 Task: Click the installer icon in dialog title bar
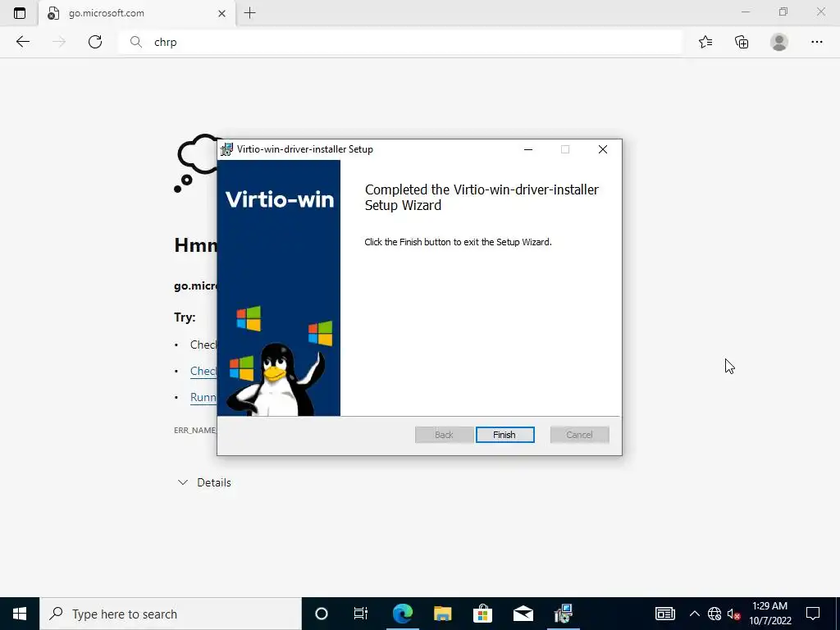(x=227, y=149)
